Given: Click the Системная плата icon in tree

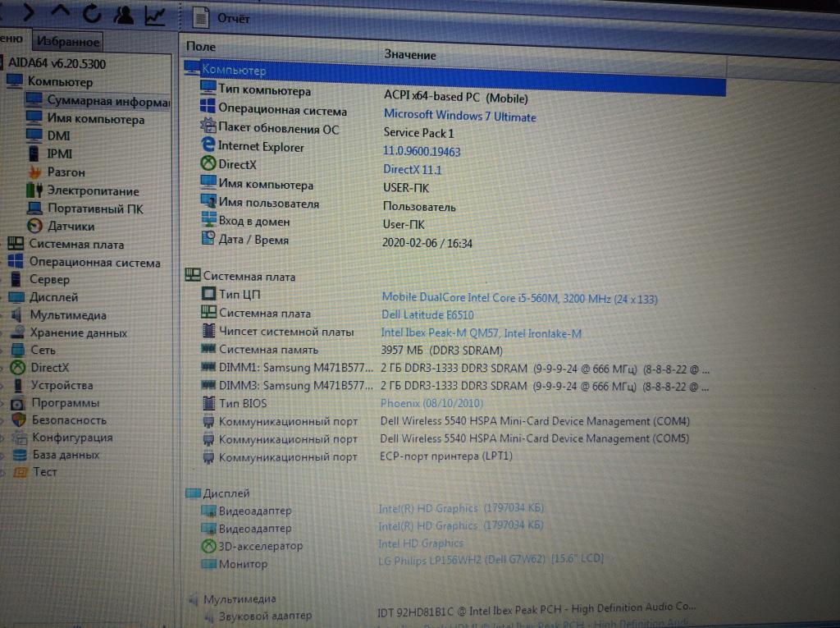Looking at the screenshot, I should [x=15, y=244].
